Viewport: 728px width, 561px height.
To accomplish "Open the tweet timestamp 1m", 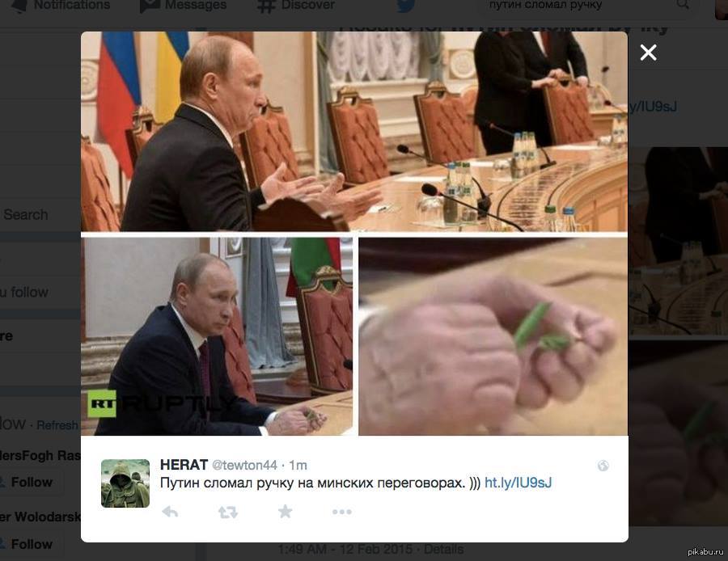I will (298, 465).
